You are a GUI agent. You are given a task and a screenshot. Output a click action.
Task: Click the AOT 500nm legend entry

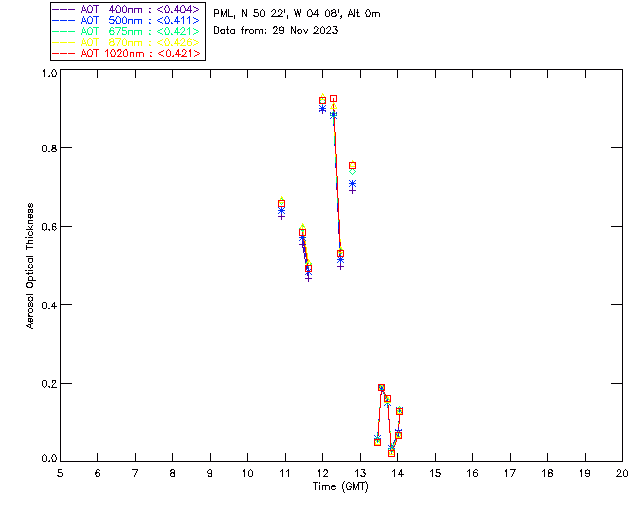click(127, 20)
